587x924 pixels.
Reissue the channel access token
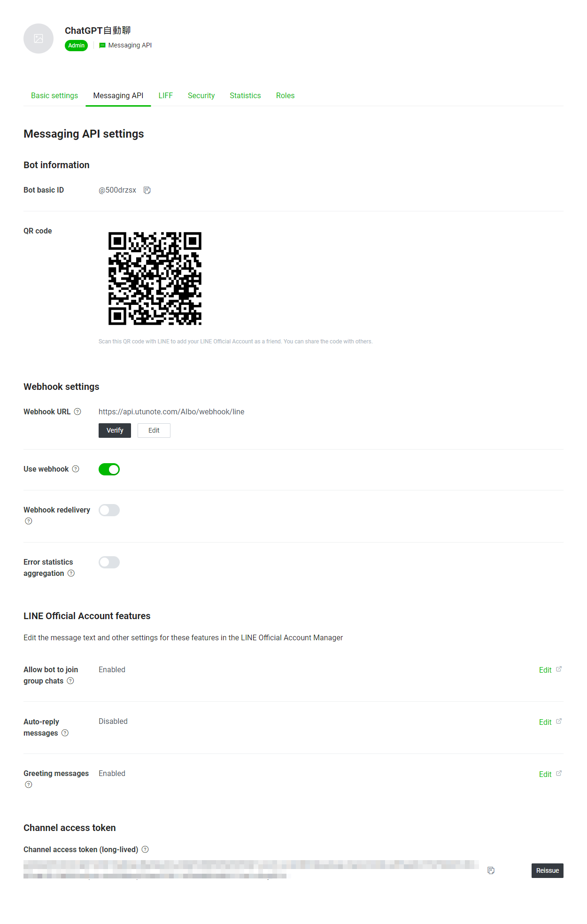547,870
